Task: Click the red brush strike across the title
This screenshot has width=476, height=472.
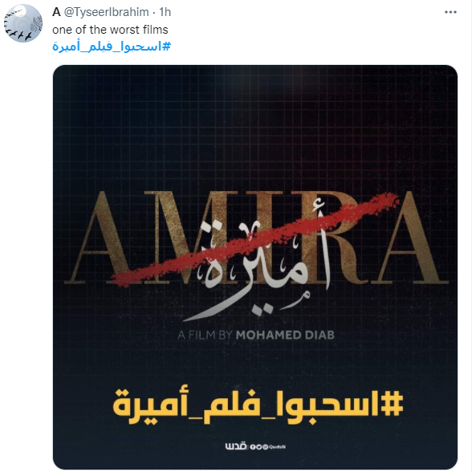Action: pyautogui.click(x=255, y=240)
